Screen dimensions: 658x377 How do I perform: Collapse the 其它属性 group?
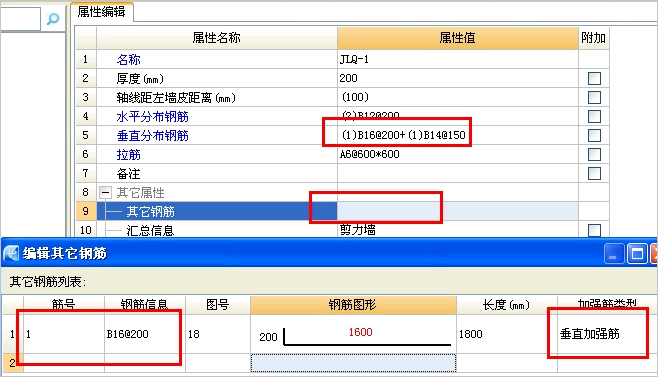105,193
